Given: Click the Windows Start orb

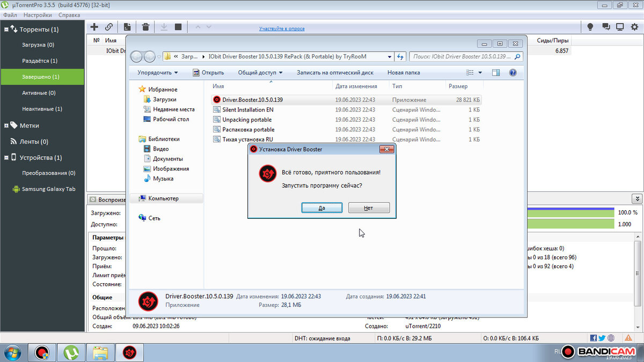Looking at the screenshot, I should [12, 352].
